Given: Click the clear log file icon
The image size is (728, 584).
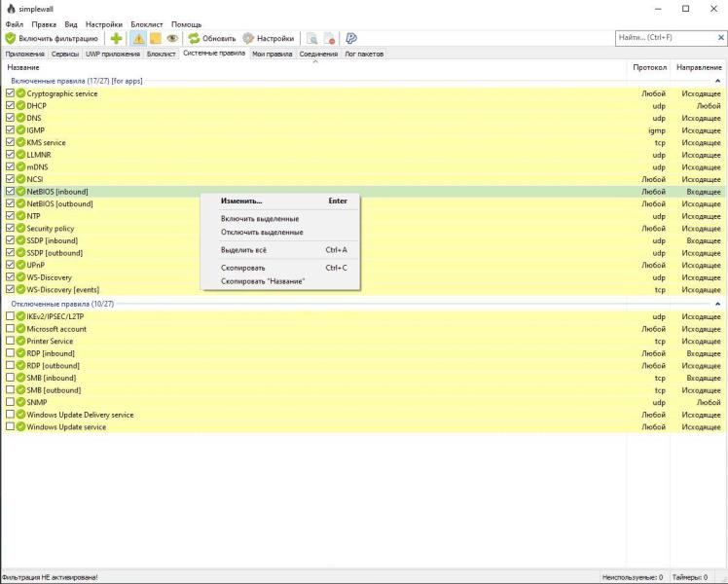Looking at the screenshot, I should [x=329, y=39].
